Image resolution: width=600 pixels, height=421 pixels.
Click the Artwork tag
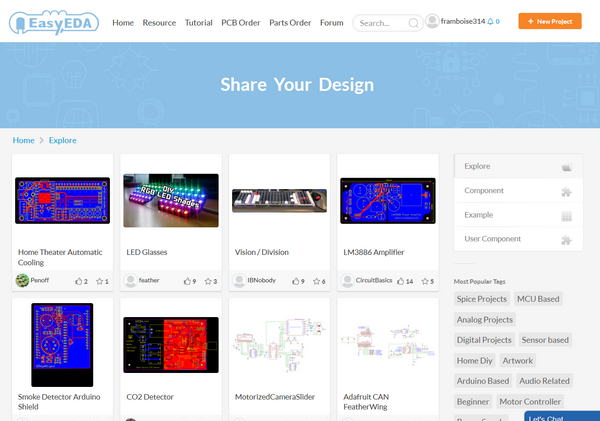[x=517, y=361]
